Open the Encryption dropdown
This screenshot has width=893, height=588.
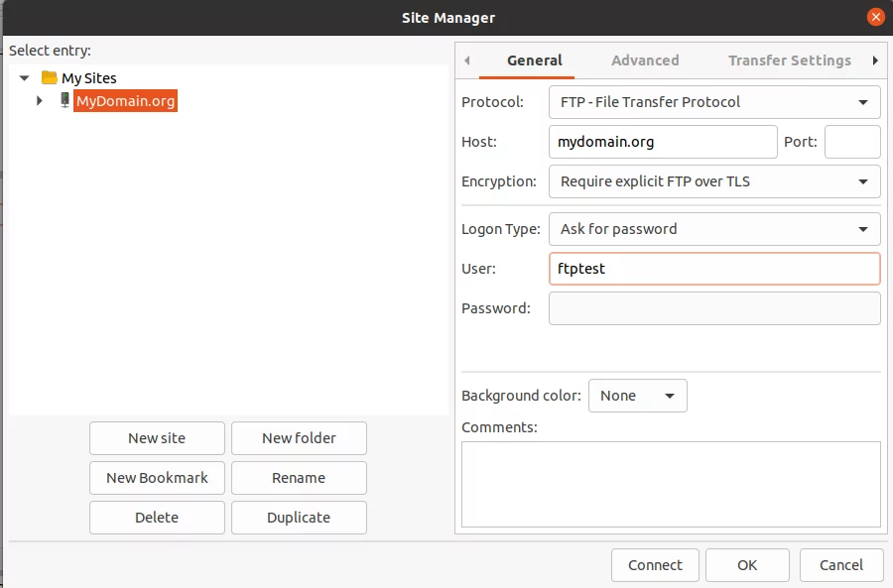714,181
